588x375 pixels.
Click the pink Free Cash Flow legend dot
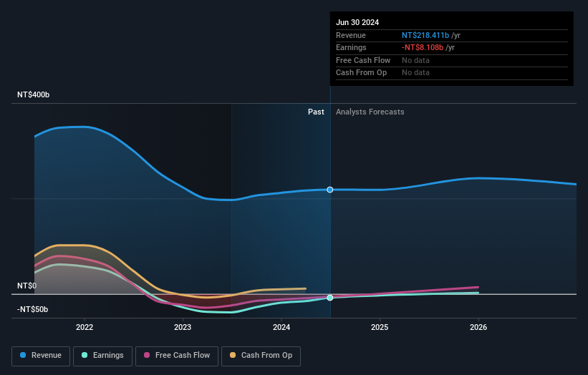(x=147, y=355)
